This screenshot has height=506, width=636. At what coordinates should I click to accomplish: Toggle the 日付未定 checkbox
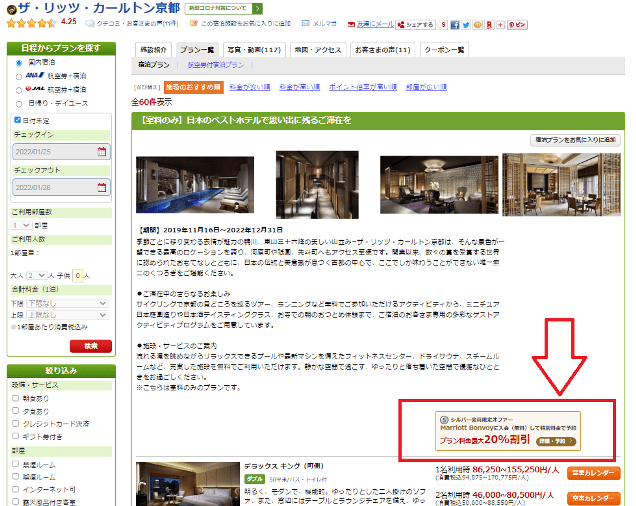[x=17, y=120]
